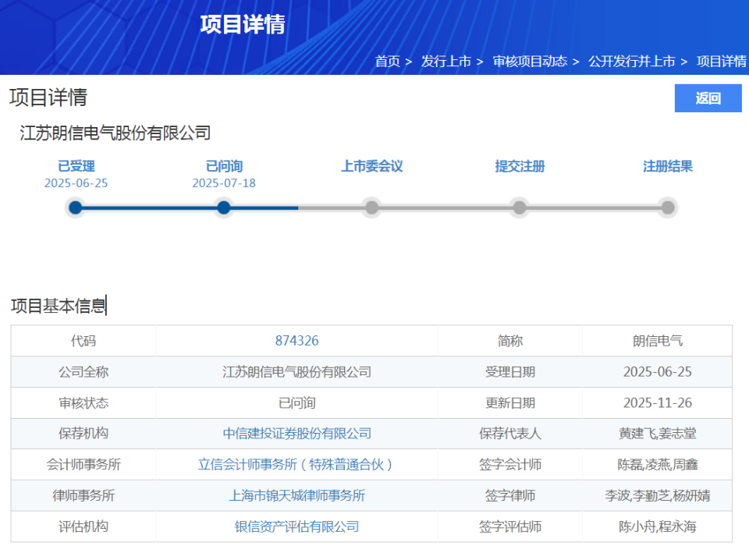Select company name 江苏朗信电气股份有限公司 heading
749x560 pixels.
(x=115, y=133)
